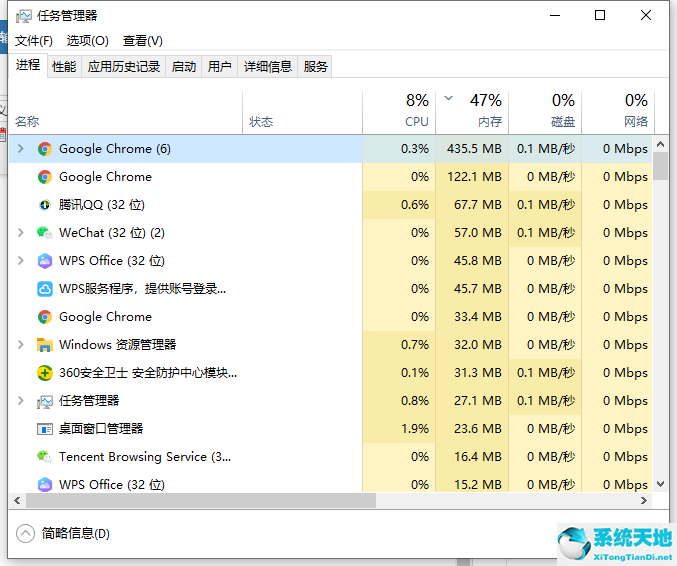The image size is (677, 566).
Task: Sort by the 磁盘 0% column header
Action: 545,112
